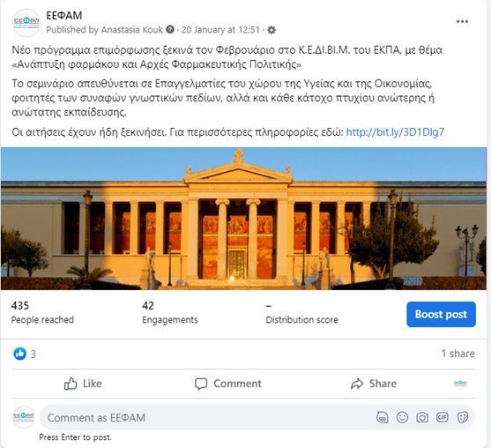View the 1 share details
The width and height of the screenshot is (491, 448).
[x=458, y=354]
